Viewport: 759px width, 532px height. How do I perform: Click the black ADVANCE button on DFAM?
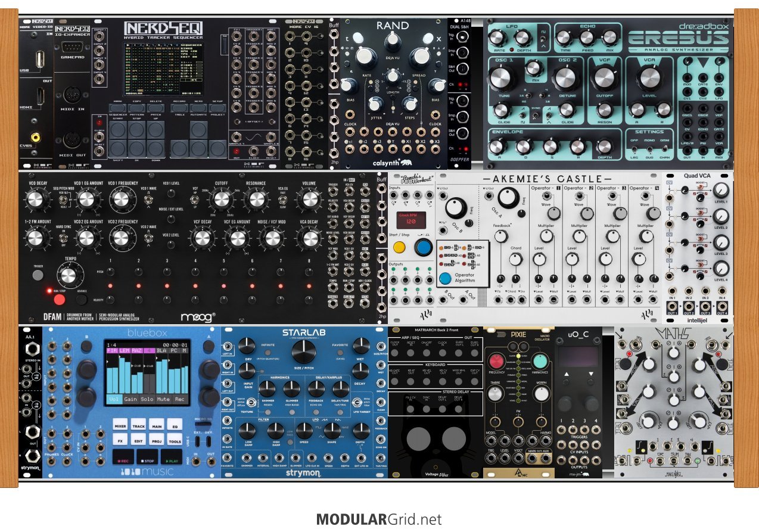(82, 299)
